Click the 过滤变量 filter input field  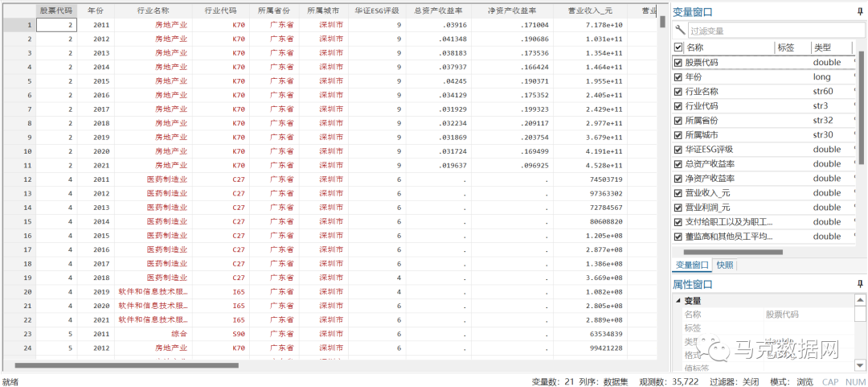coord(775,31)
